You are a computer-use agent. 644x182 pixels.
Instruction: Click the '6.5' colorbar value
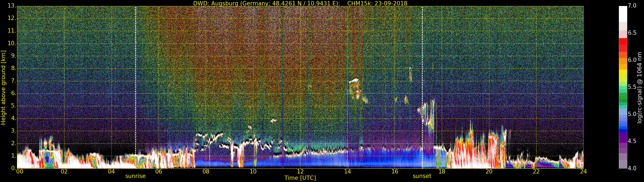[632, 33]
